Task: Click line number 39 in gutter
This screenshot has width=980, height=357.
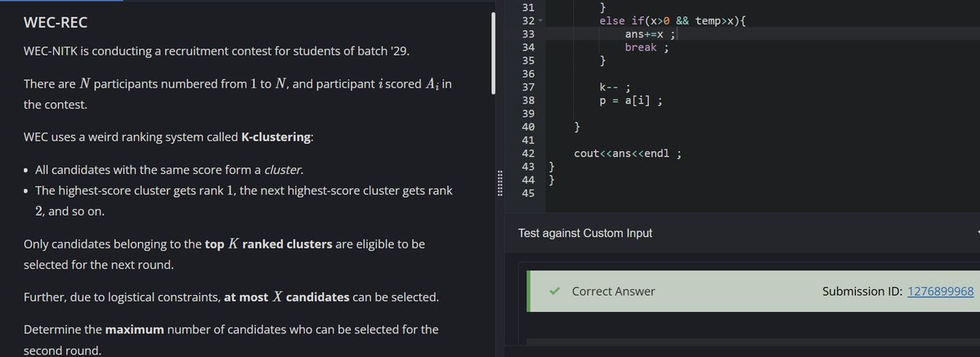Action: [x=527, y=114]
